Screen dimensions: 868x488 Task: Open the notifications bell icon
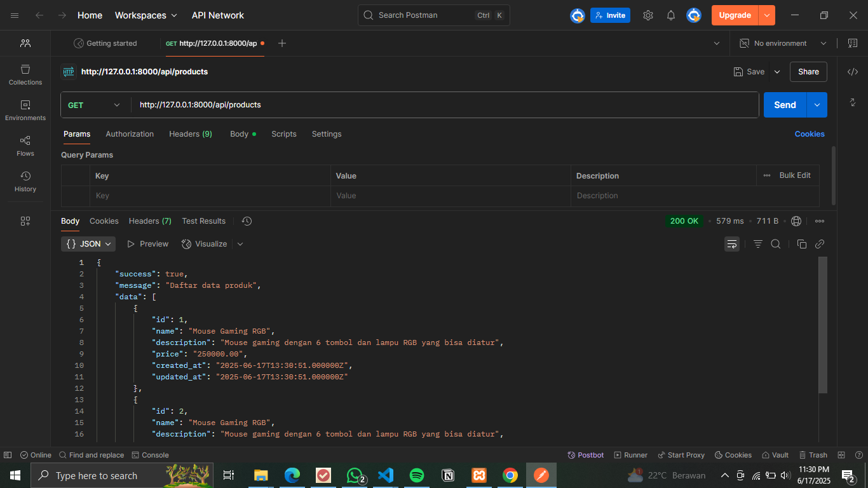671,15
